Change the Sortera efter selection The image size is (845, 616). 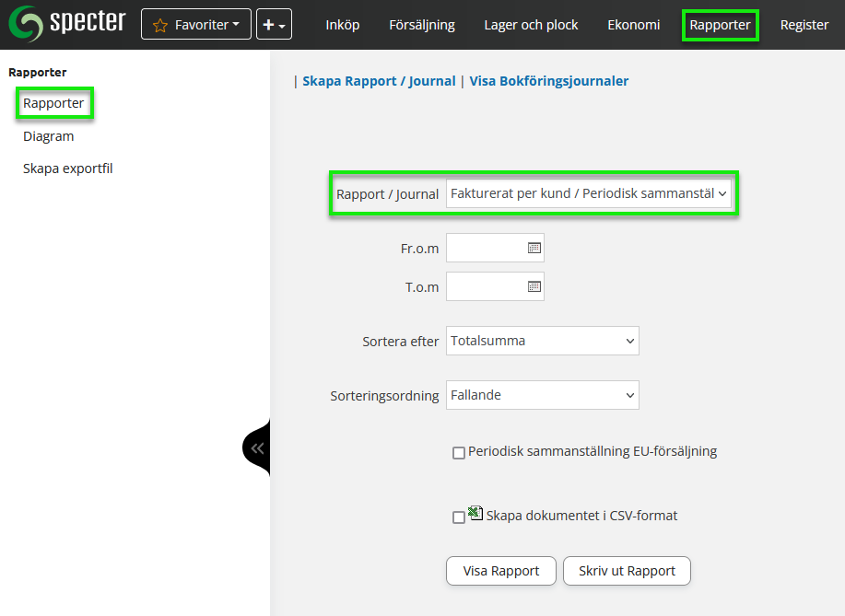[x=542, y=341]
